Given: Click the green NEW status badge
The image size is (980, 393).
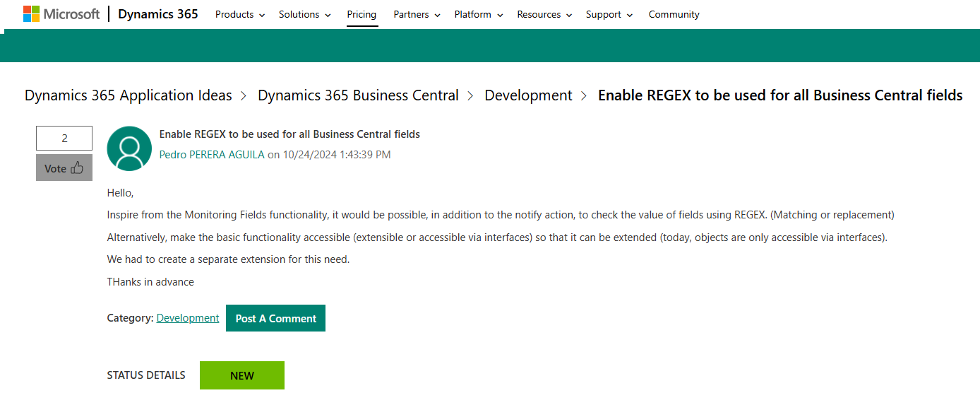Looking at the screenshot, I should [x=242, y=375].
